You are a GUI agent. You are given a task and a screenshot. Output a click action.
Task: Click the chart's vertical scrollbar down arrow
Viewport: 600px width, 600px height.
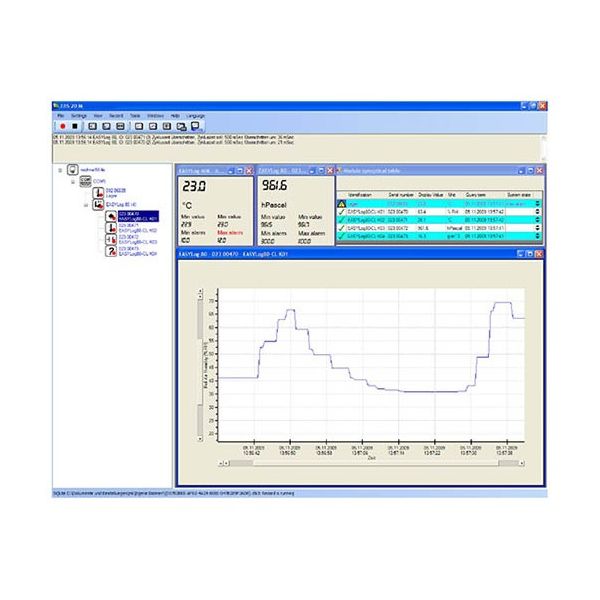tap(200, 439)
